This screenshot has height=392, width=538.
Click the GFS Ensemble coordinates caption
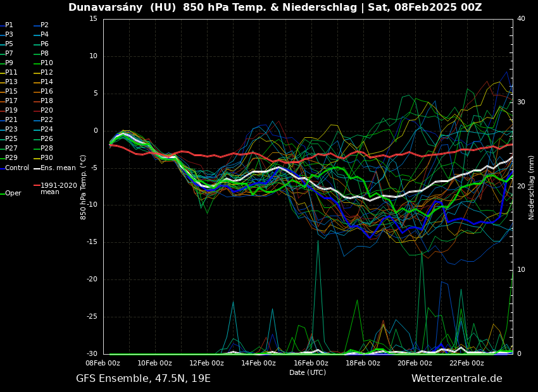tap(143, 379)
